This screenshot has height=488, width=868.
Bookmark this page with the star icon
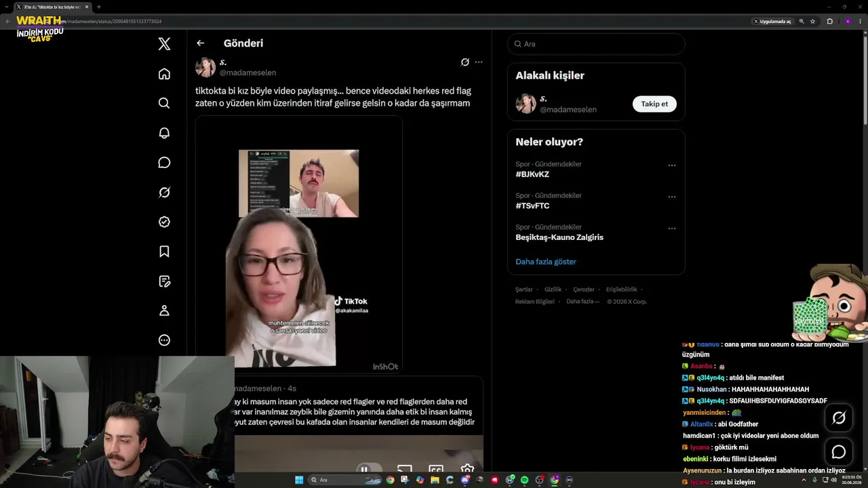pyautogui.click(x=812, y=21)
